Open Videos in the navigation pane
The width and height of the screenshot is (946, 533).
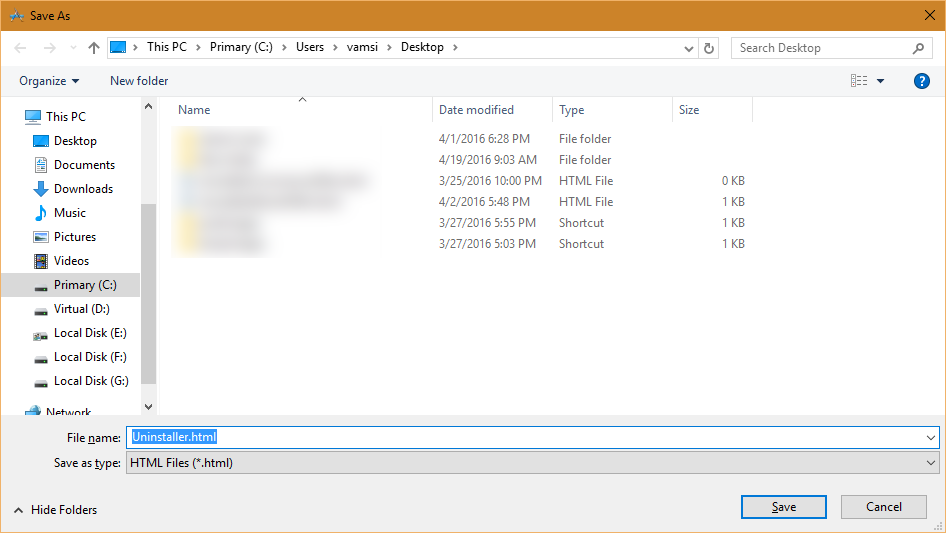pyautogui.click(x=71, y=261)
